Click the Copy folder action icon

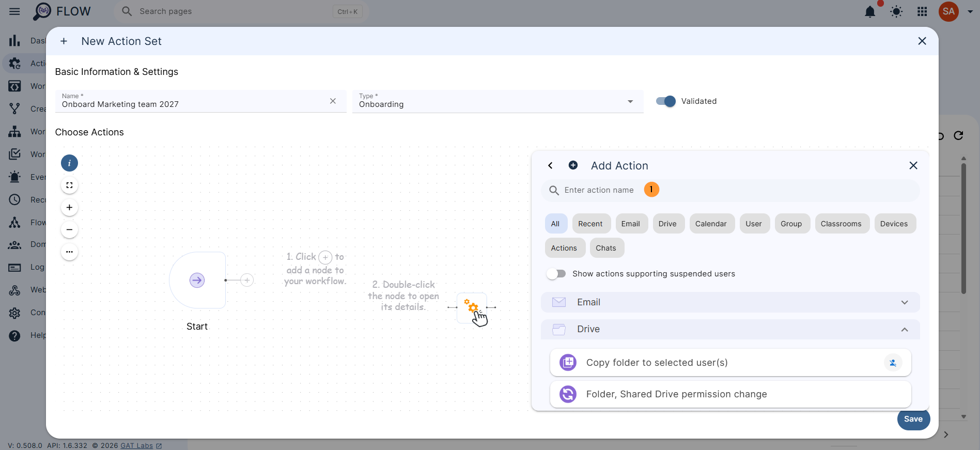click(568, 363)
